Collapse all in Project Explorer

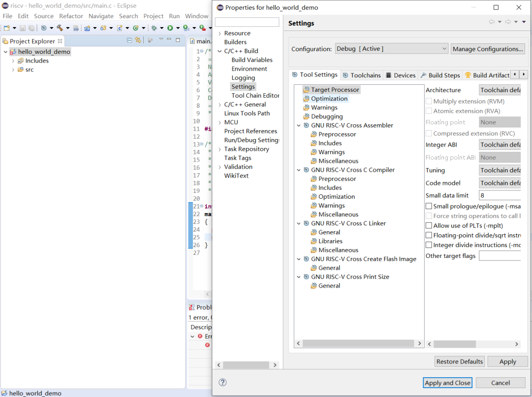tap(129, 40)
